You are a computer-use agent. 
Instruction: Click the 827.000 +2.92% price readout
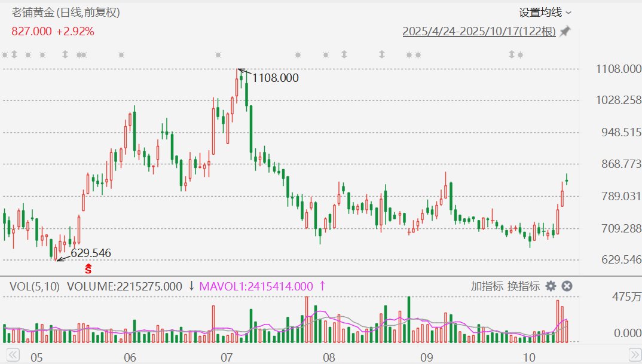coord(53,31)
